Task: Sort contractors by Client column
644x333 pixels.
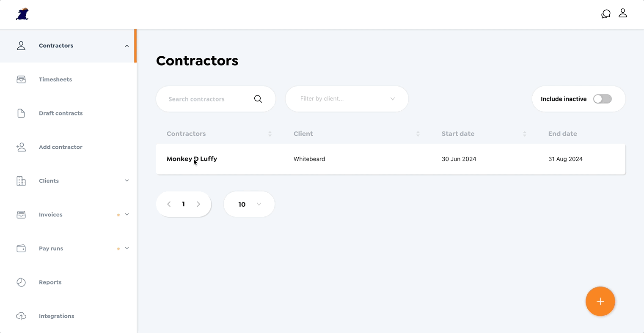Action: [418, 133]
